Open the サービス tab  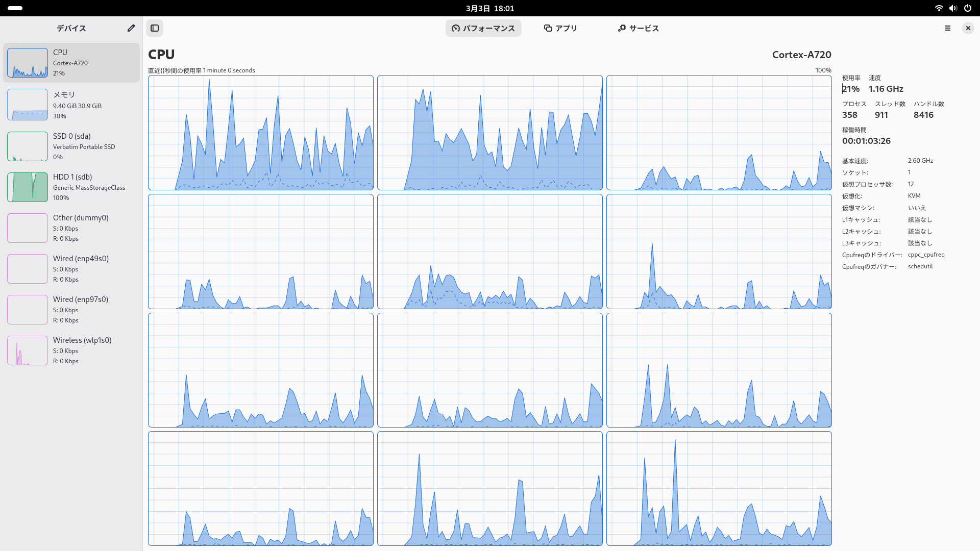(x=638, y=28)
